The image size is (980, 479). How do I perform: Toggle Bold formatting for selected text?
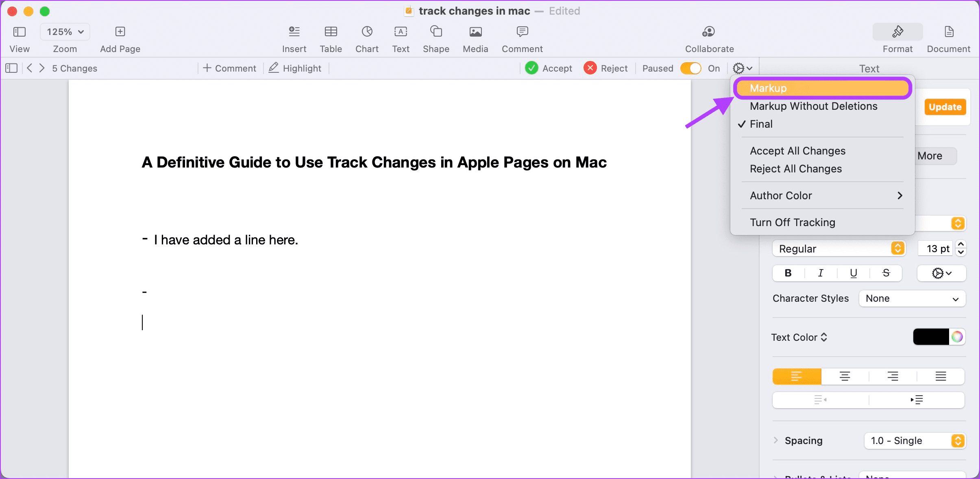788,273
